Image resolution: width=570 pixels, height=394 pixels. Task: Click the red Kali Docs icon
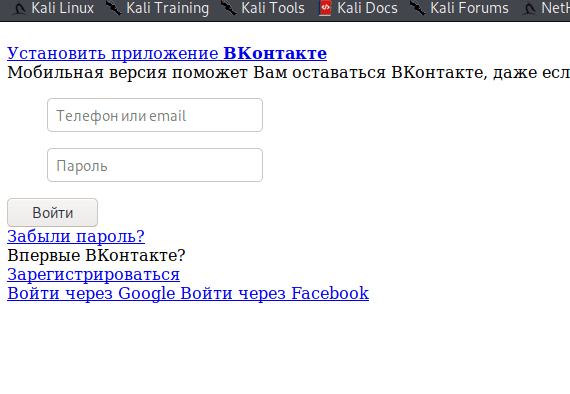point(325,8)
